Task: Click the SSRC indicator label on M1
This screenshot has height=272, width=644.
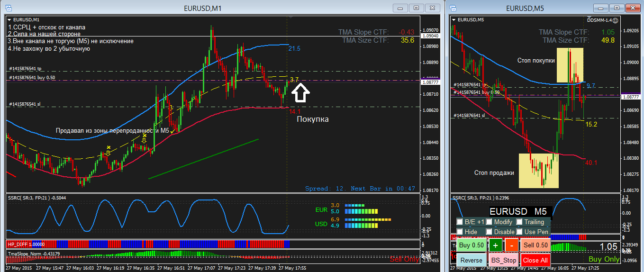Action: (x=36, y=198)
